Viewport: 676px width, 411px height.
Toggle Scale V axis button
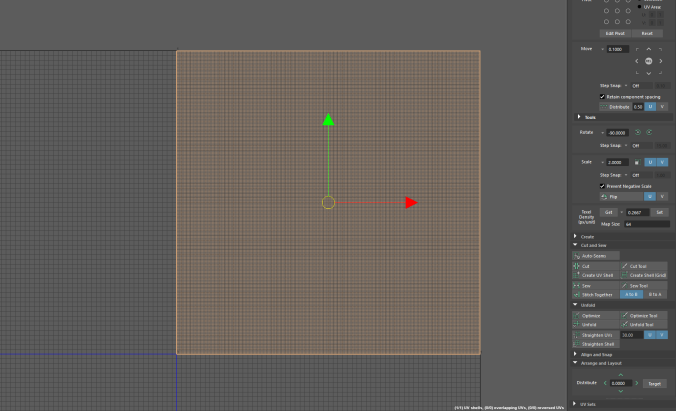662,162
